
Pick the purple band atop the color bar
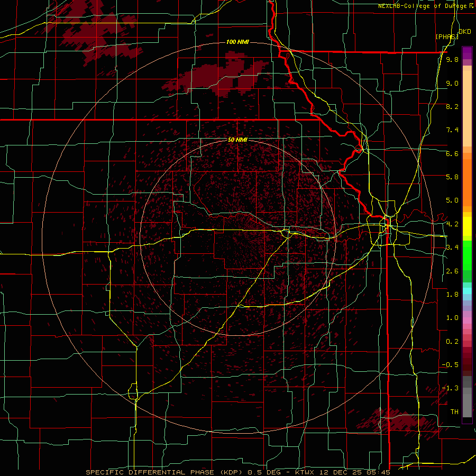(467, 53)
